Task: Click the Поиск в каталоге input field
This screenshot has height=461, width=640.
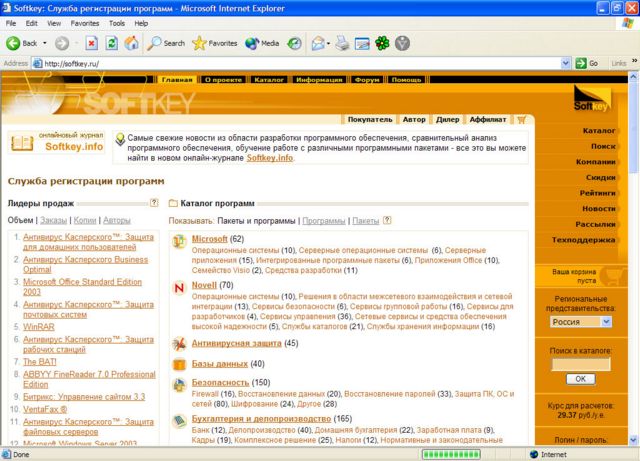Action: coord(581,364)
